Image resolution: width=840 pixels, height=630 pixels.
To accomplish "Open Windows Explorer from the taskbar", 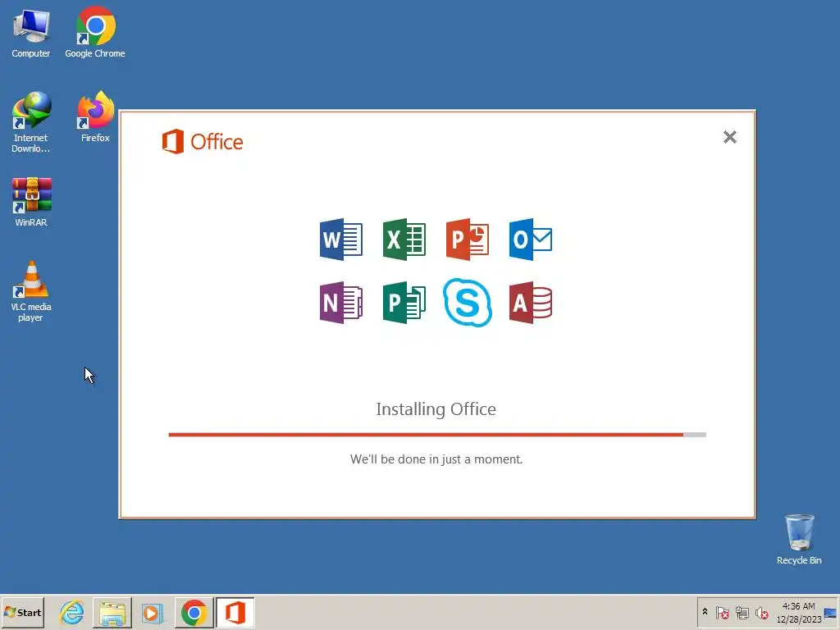I will coord(112,612).
